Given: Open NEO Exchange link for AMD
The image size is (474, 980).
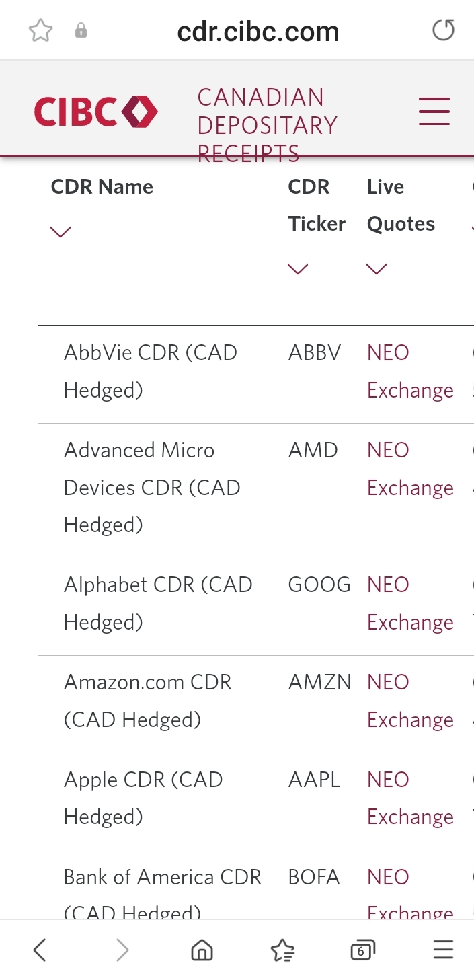Looking at the screenshot, I should click(x=409, y=469).
